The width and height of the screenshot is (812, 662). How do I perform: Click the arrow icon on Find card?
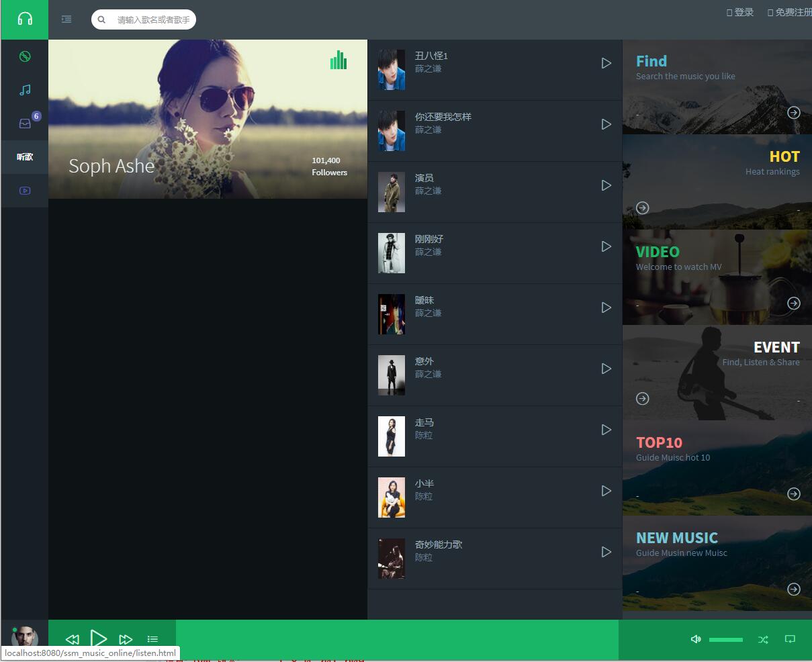pos(794,113)
